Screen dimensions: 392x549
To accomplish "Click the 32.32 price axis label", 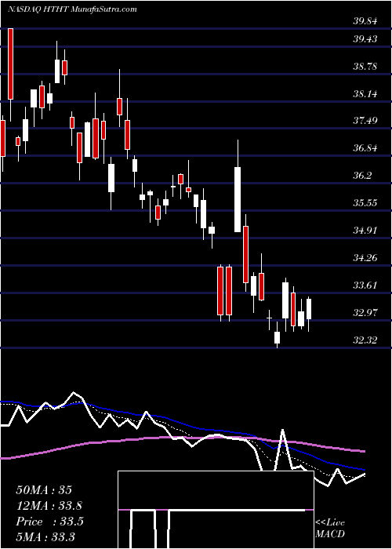I will (x=365, y=340).
